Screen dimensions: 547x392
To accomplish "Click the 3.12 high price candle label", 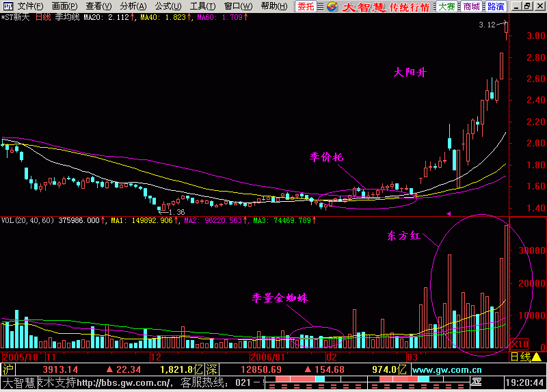I will [x=487, y=25].
